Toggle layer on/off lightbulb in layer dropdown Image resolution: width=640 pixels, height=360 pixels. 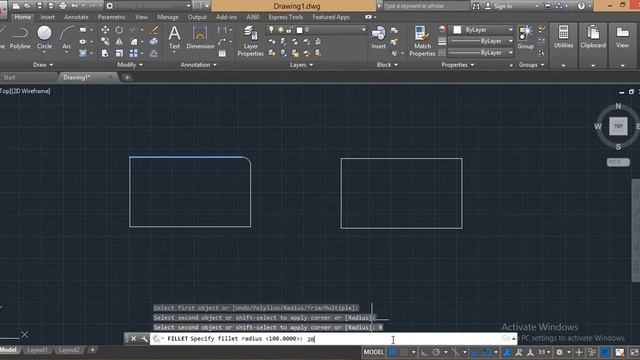[271, 30]
